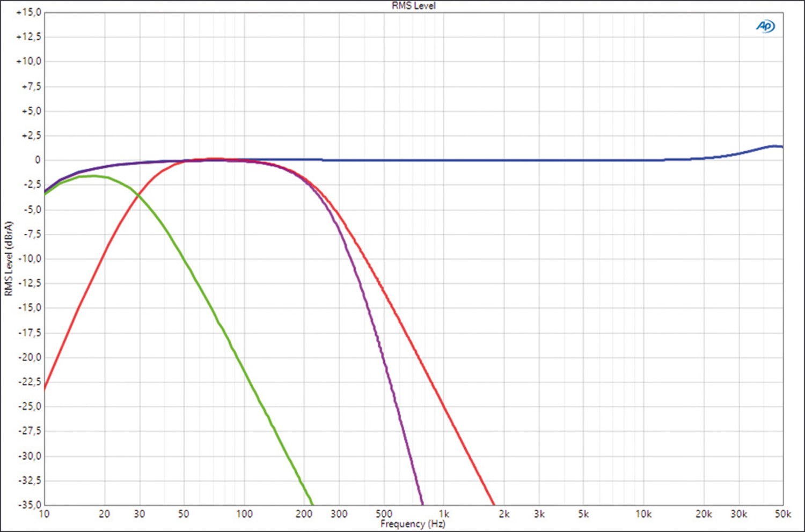The width and height of the screenshot is (805, 532).
Task: Click the 1k frequency axis label
Action: [x=444, y=514]
